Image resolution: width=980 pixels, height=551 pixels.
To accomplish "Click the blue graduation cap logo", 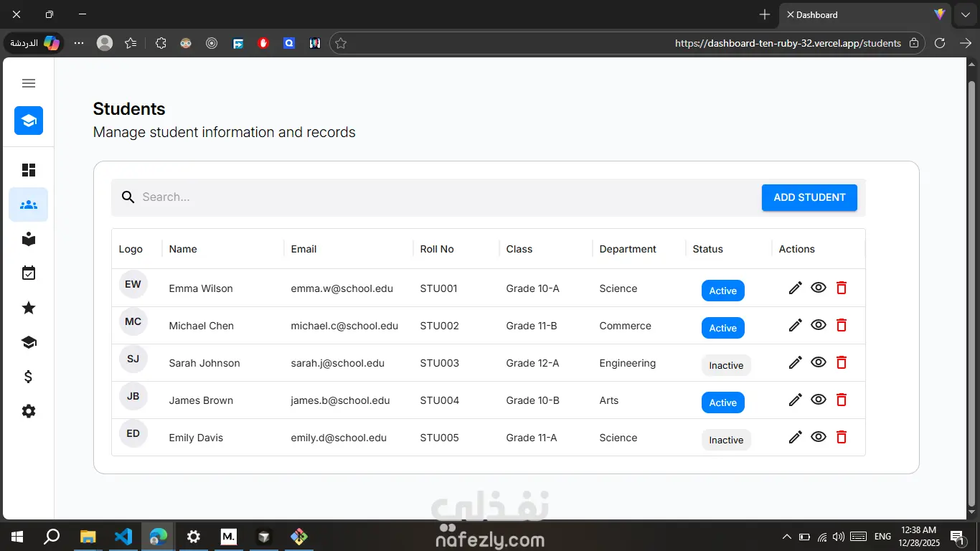I will click(29, 121).
